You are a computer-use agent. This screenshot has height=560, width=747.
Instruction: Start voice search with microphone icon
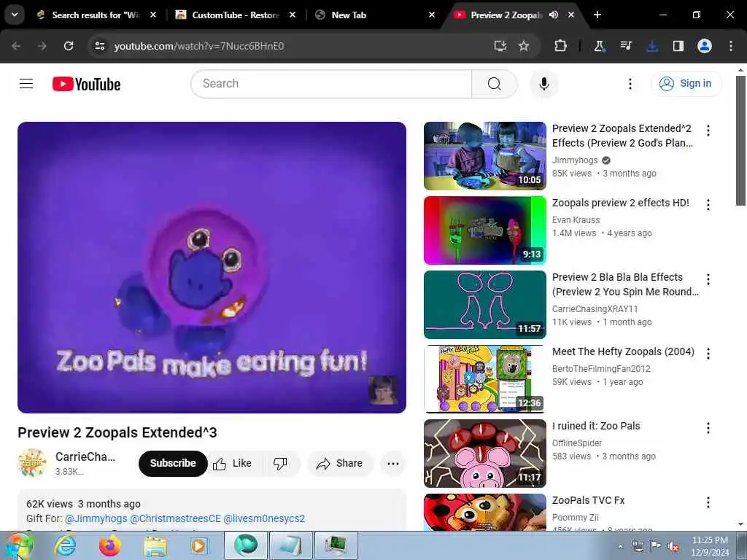543,84
